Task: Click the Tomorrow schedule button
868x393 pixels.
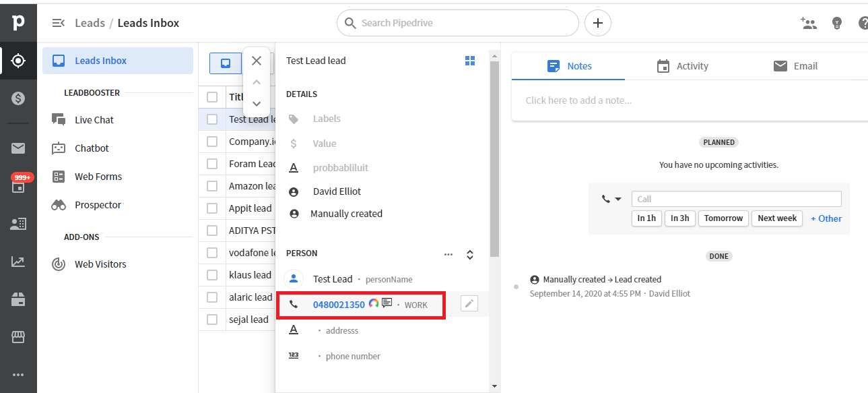Action: point(724,218)
